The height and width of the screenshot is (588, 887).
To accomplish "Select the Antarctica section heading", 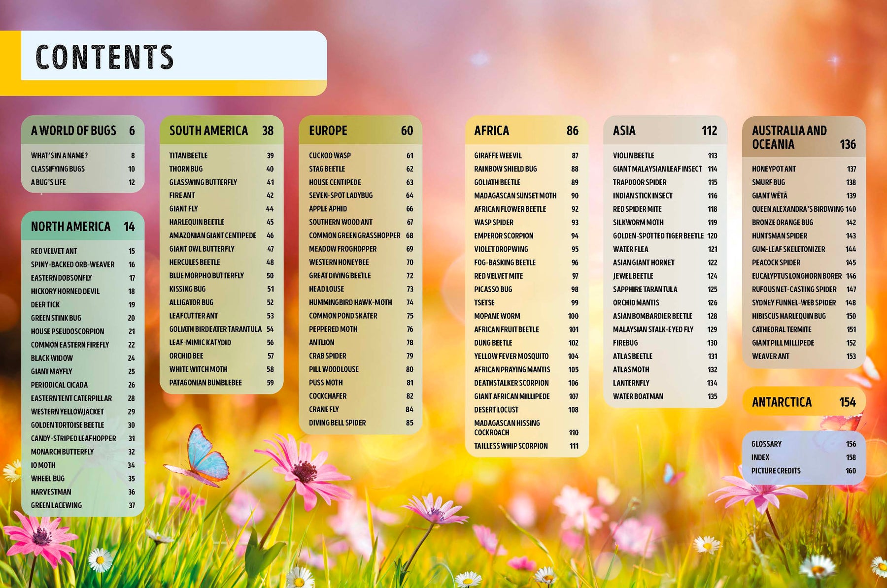I will tap(782, 402).
